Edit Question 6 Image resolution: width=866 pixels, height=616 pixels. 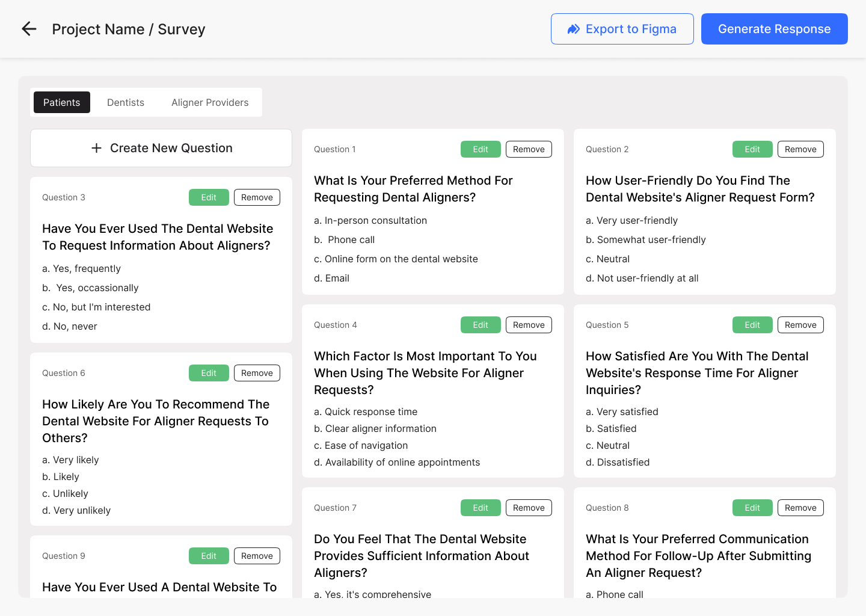[x=209, y=373]
